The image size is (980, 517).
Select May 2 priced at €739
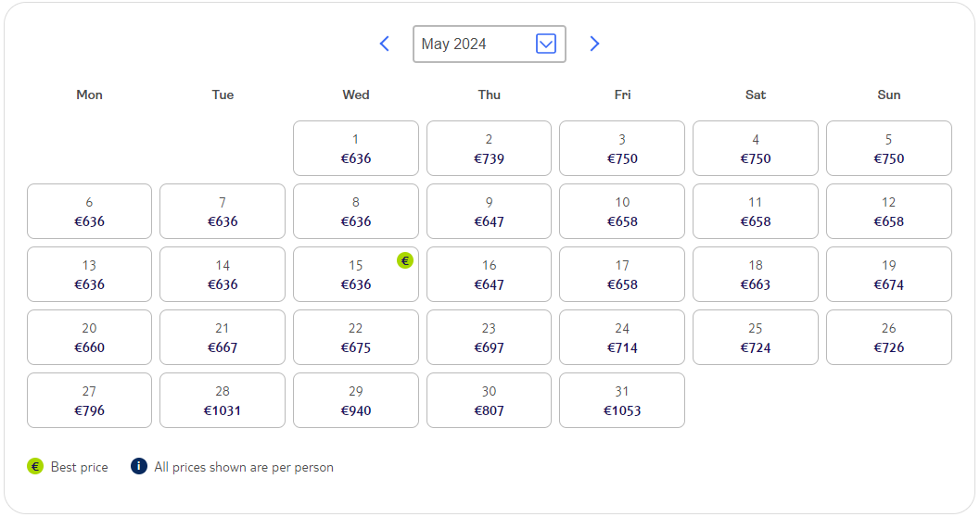489,148
